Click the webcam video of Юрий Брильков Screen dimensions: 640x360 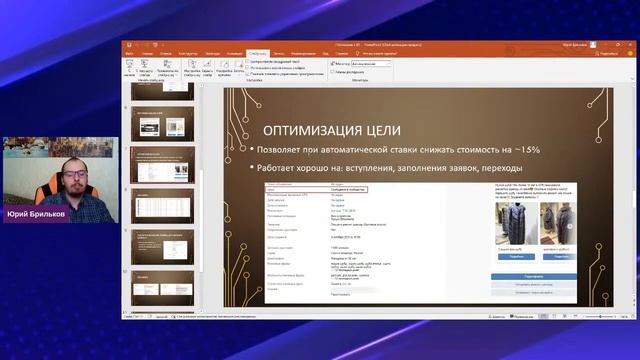pos(61,180)
